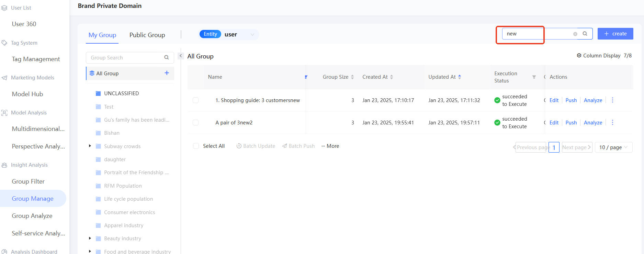Image resolution: width=644 pixels, height=254 pixels.
Task: Open the Name column filter icon
Action: [x=306, y=77]
